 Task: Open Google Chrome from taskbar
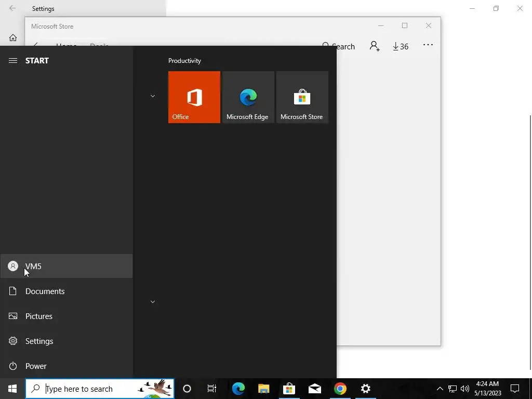[x=340, y=389]
